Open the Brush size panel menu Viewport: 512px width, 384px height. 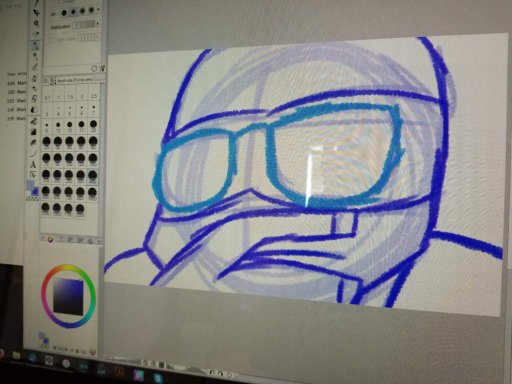(x=46, y=80)
